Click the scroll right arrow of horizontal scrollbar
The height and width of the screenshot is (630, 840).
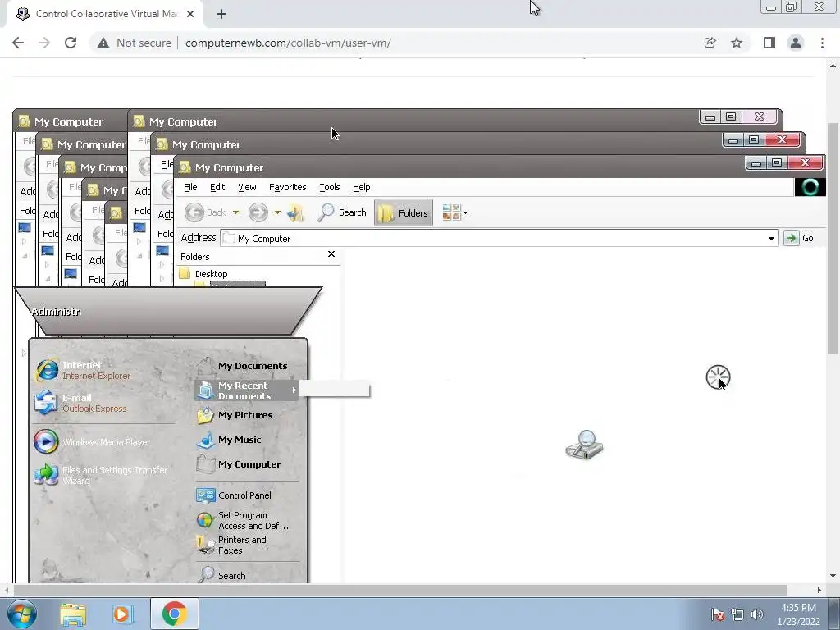pos(819,590)
